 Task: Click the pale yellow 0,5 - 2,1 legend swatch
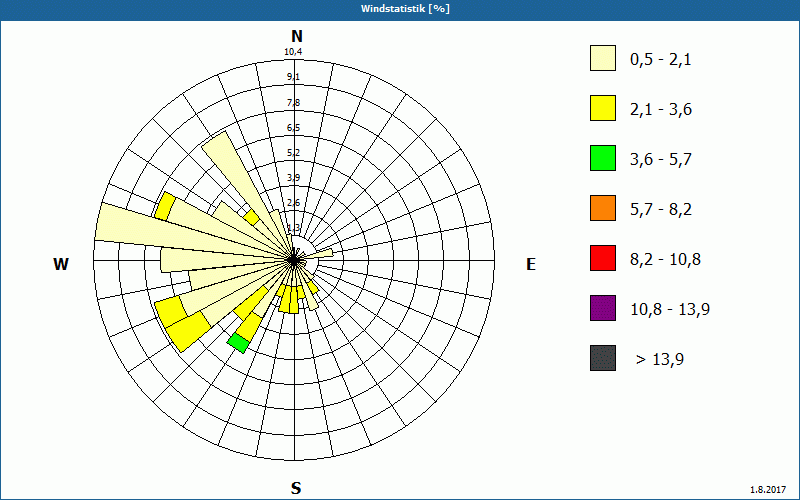(603, 58)
